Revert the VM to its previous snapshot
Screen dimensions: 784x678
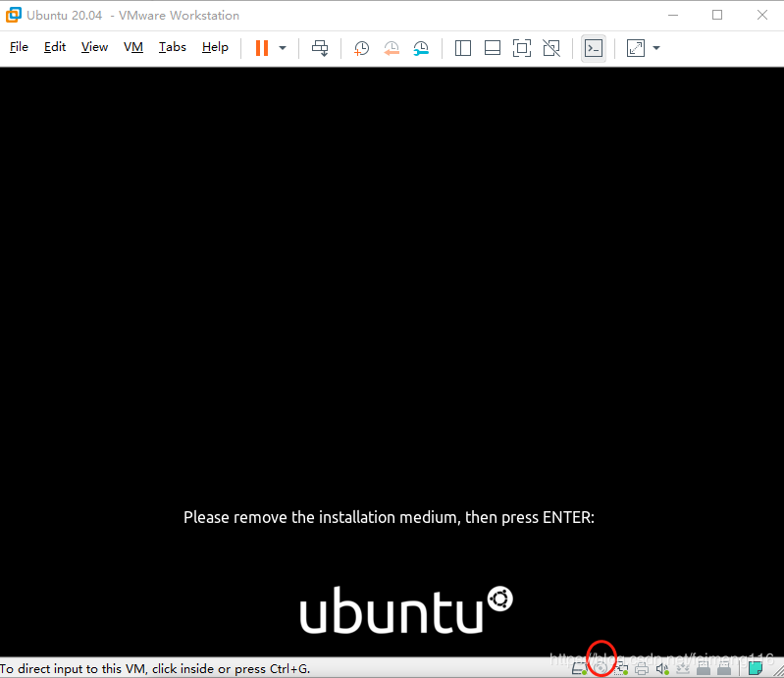[x=391, y=48]
